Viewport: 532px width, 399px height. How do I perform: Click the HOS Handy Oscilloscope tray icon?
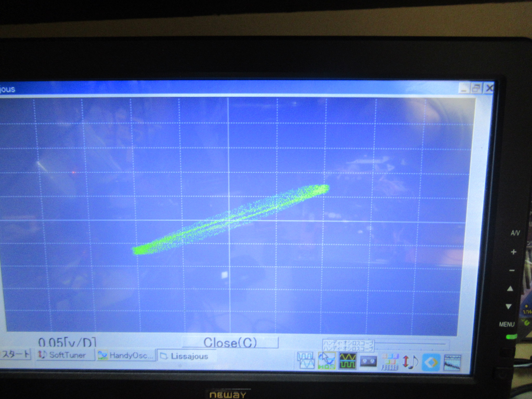pos(327,361)
